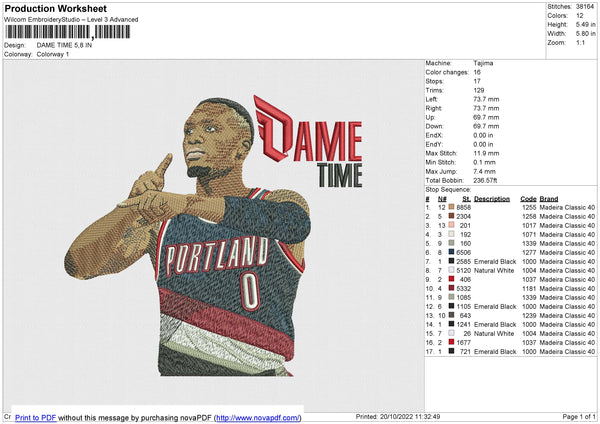
Task: Click the black swatch for stop 17
Action: click(451, 351)
